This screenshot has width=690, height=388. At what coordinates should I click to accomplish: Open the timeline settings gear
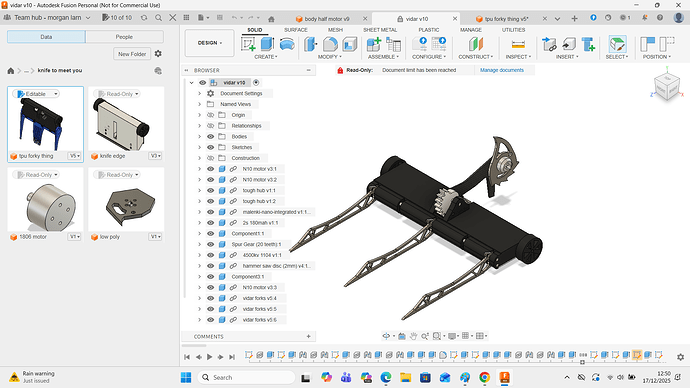tap(680, 357)
